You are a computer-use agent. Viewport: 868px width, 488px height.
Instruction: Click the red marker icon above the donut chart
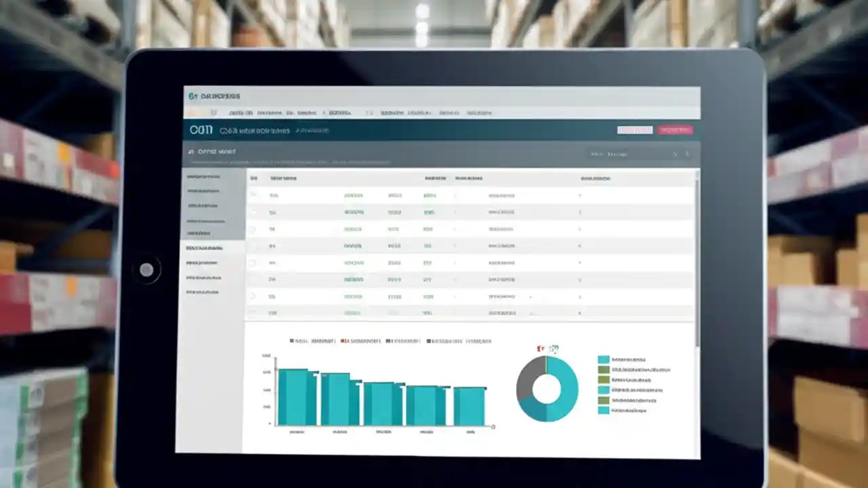538,348
